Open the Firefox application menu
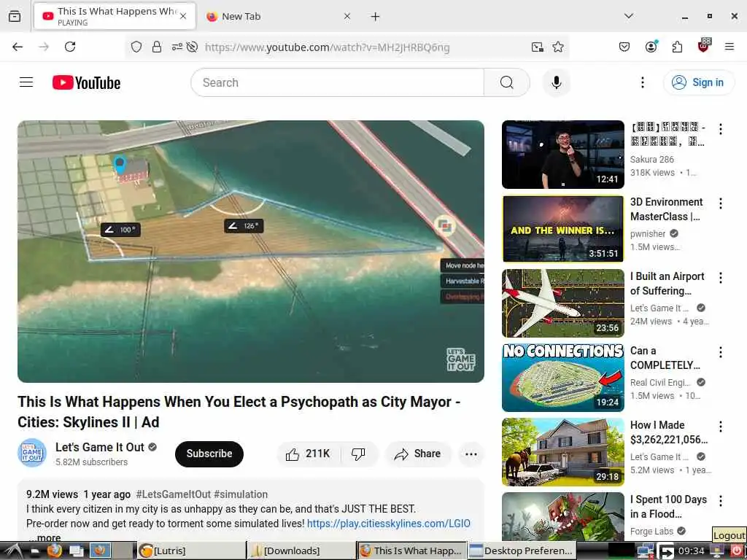The height and width of the screenshot is (560, 747). pyautogui.click(x=729, y=47)
